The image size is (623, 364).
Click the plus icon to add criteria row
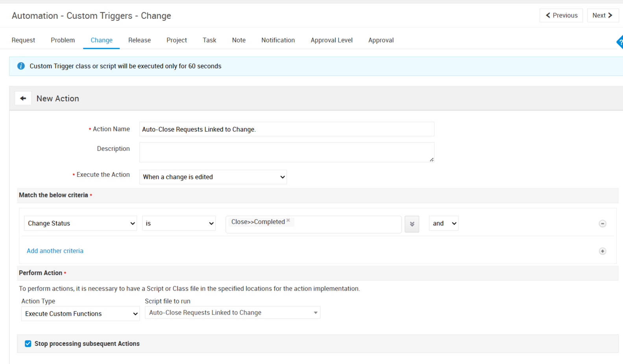tap(602, 251)
